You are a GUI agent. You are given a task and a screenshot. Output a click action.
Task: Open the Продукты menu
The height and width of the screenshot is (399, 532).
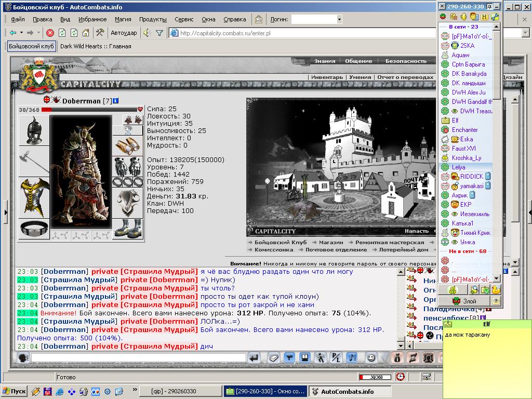point(153,19)
